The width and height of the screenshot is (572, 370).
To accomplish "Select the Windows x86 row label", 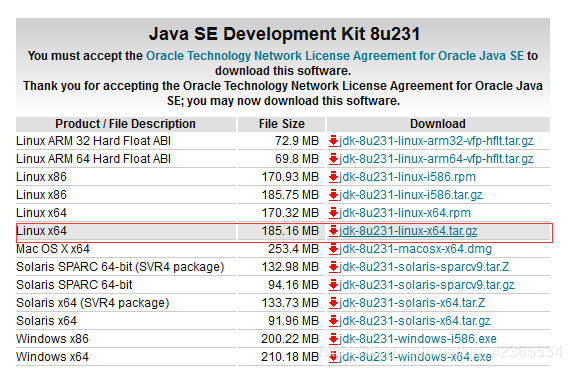I will point(53,339).
